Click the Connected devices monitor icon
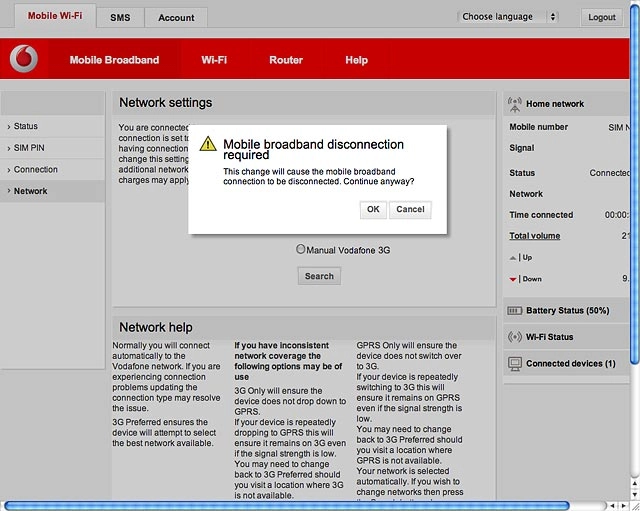This screenshot has height=511, width=640. 515,364
